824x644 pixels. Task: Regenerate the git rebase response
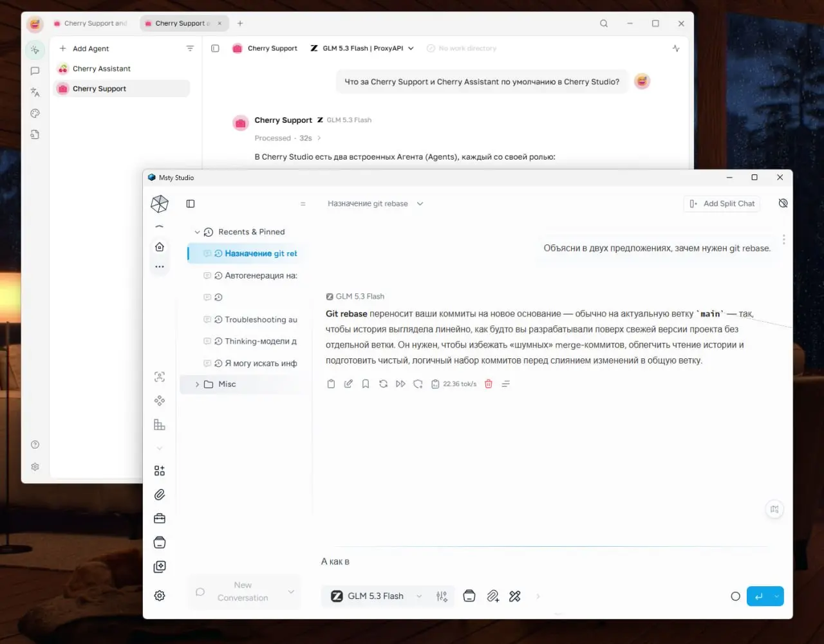pyautogui.click(x=383, y=384)
